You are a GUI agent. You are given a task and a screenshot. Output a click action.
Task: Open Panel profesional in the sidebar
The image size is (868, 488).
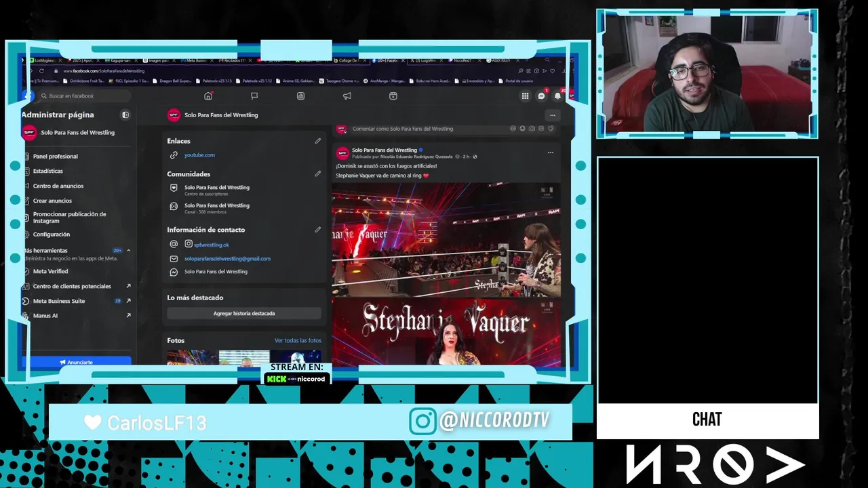click(x=56, y=157)
